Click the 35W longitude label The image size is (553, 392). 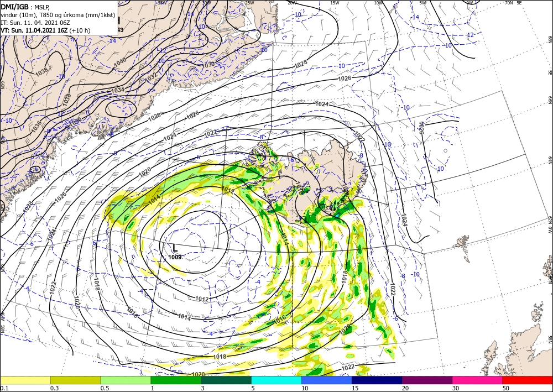tap(162, 3)
